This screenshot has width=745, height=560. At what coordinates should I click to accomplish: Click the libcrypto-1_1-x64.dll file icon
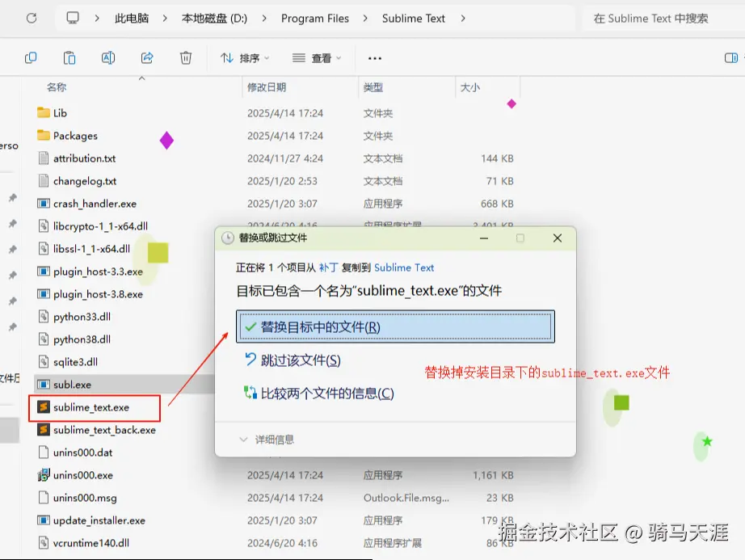coord(44,225)
